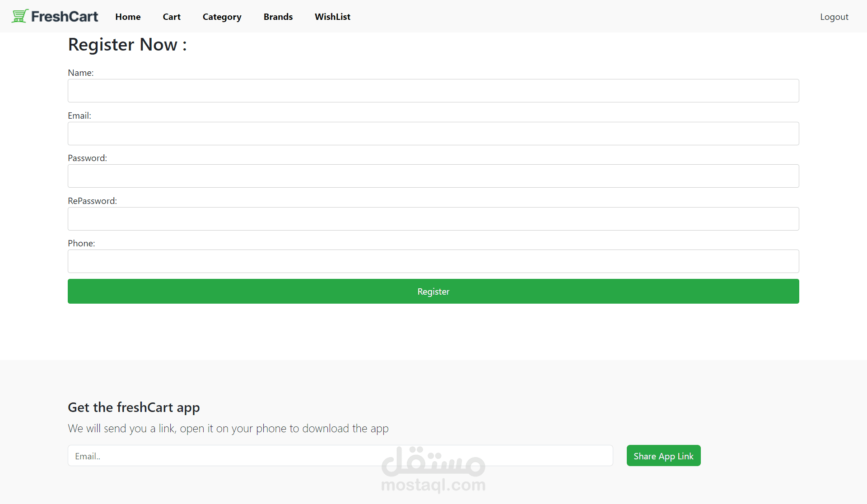The height and width of the screenshot is (504, 867).
Task: Open the WishList page
Action: tap(332, 17)
